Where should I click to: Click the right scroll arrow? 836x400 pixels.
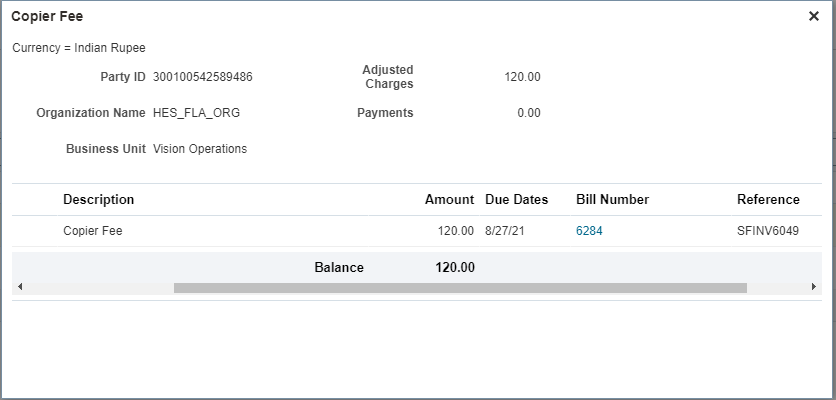[x=814, y=287]
